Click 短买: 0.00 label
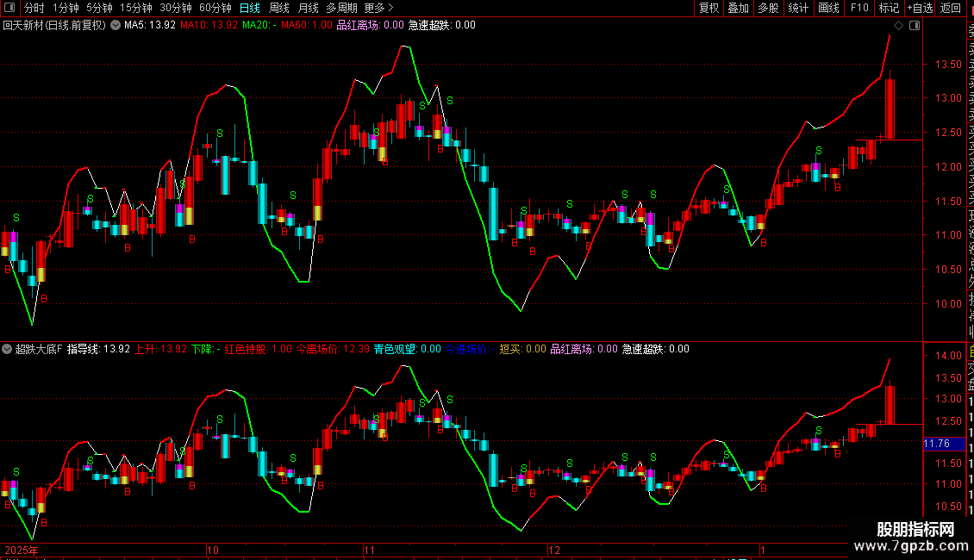974x560 pixels. pos(523,349)
